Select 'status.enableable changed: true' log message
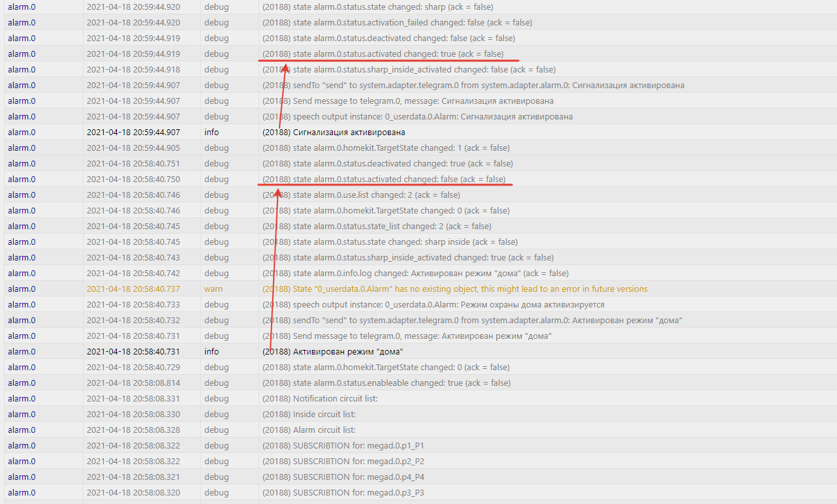Image resolution: width=837 pixels, height=504 pixels. pos(387,383)
